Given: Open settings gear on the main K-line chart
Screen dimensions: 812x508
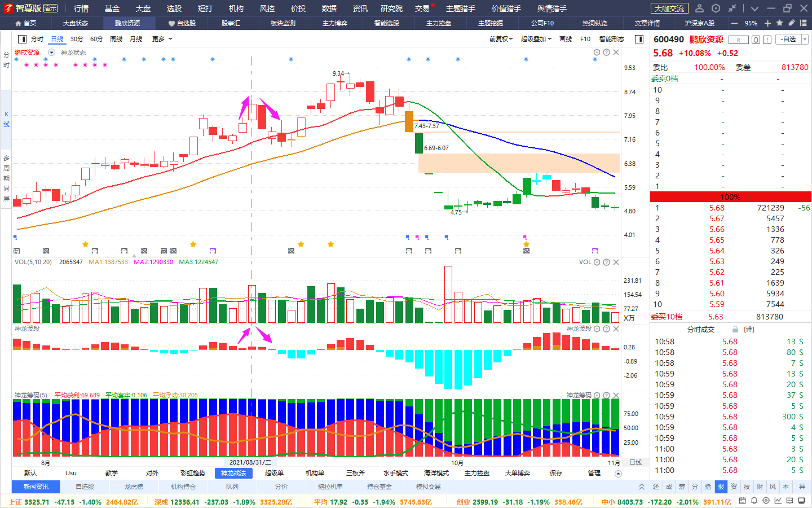Looking at the screenshot, I should (597, 52).
